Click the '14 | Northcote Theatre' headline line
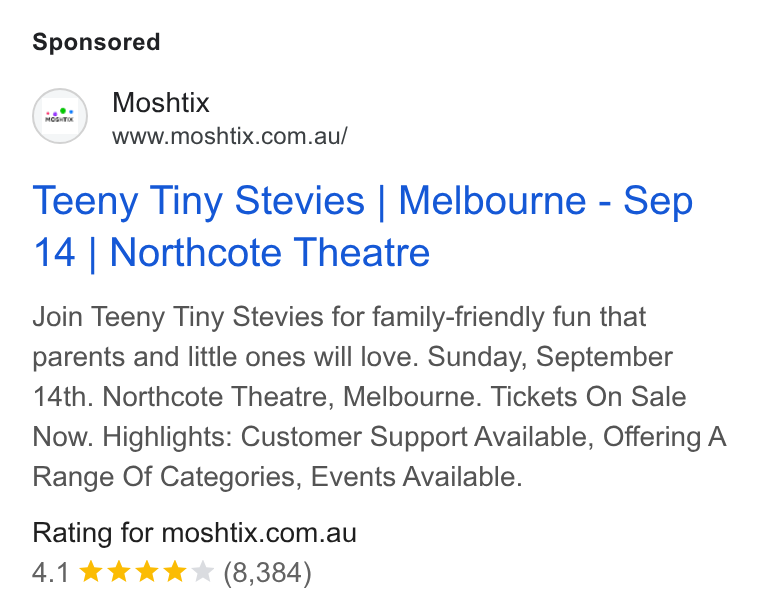760x616 pixels. (231, 253)
